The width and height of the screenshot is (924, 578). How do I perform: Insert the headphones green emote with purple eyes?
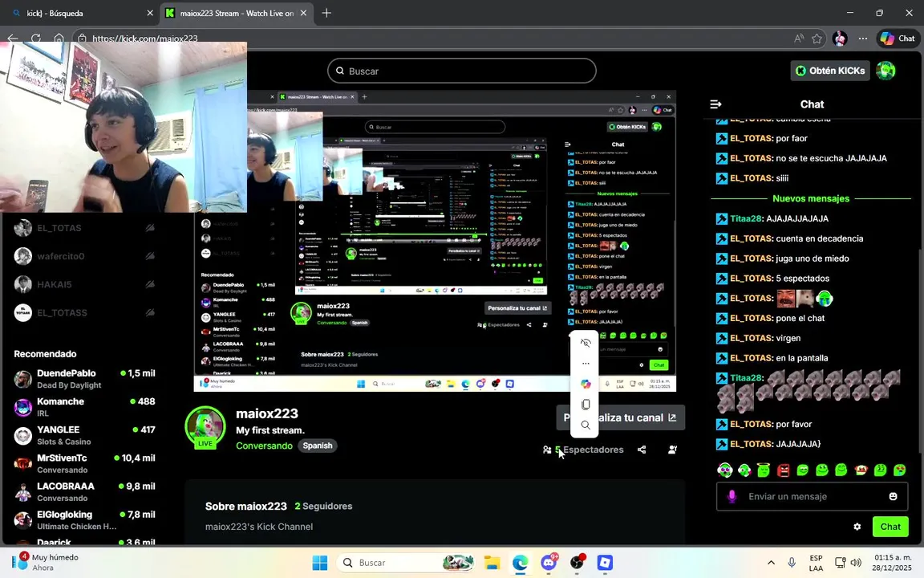(x=725, y=470)
